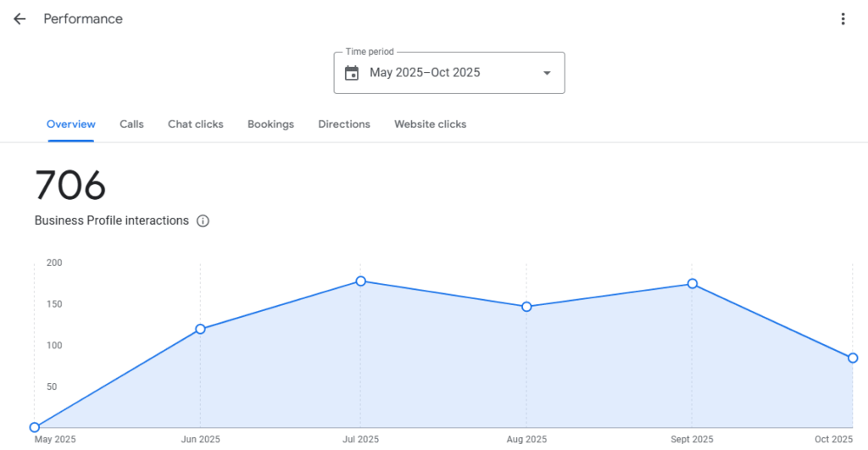Select the Jun 2025 data point
Viewport: 868px width, 450px height.
(200, 329)
